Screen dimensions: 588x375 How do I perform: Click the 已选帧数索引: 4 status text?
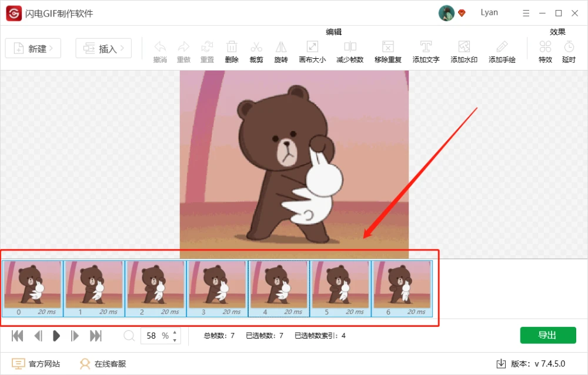click(x=320, y=336)
